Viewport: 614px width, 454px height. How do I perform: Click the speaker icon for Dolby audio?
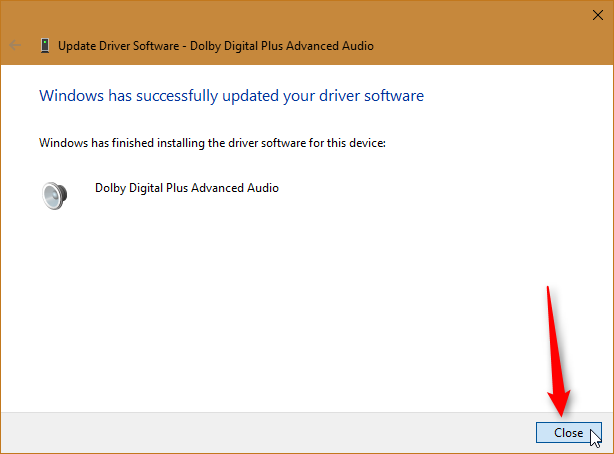(54, 195)
